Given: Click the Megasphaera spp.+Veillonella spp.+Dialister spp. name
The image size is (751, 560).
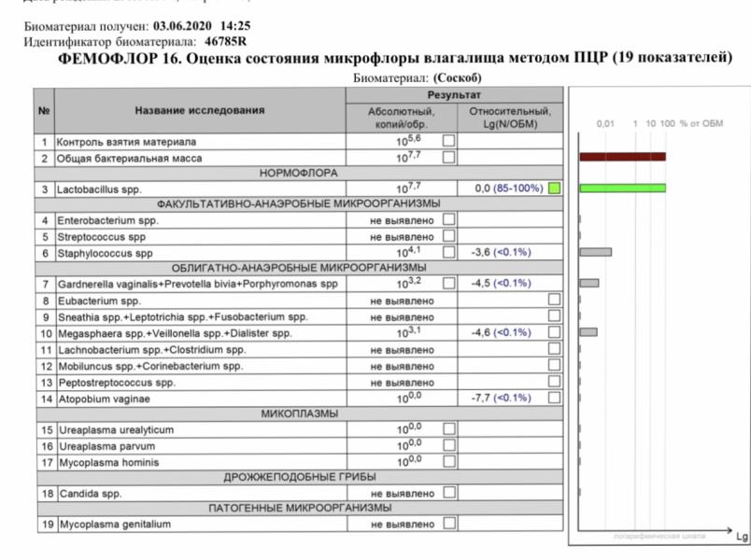Looking at the screenshot, I should pyautogui.click(x=175, y=333).
